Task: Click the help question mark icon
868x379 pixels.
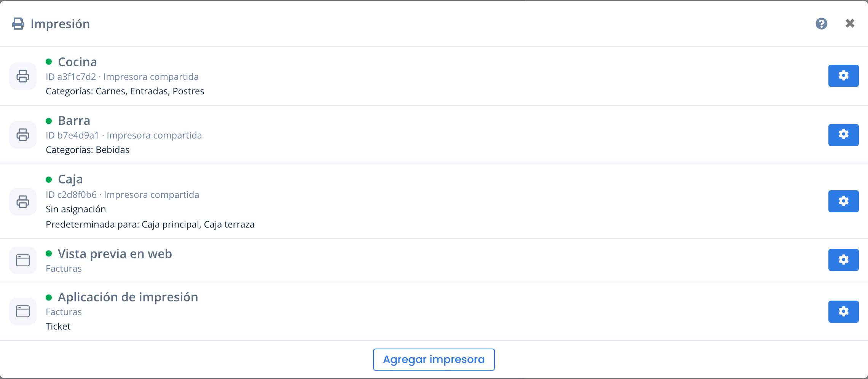Action: [822, 24]
